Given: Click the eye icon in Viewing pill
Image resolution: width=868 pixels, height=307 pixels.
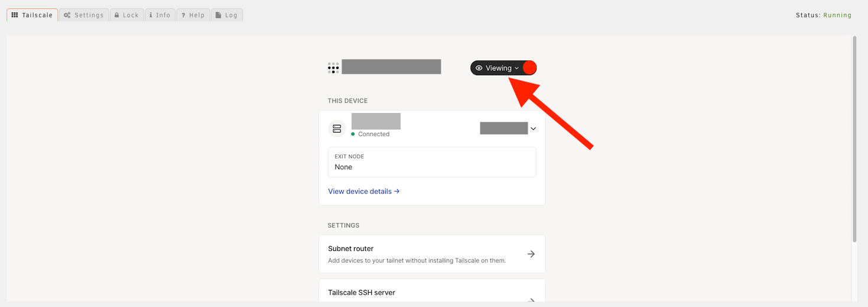Looking at the screenshot, I should click(479, 68).
